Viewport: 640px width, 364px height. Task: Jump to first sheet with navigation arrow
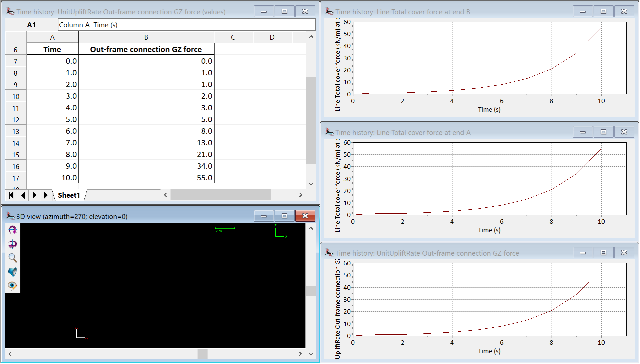click(11, 195)
